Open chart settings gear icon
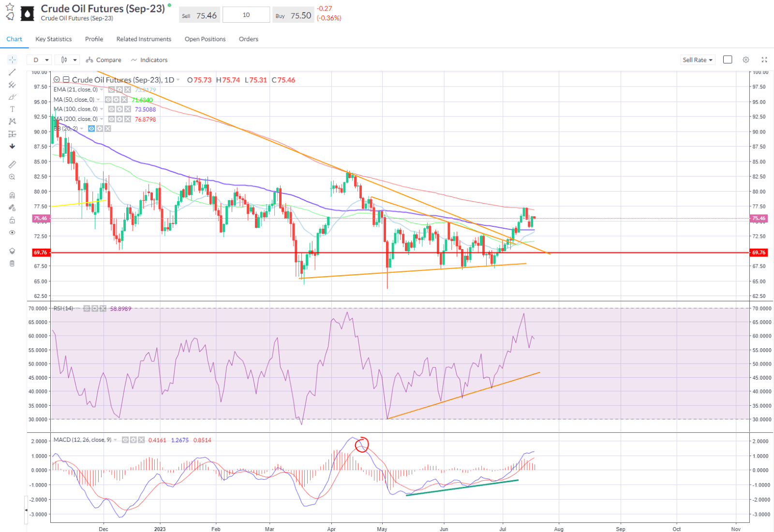 pyautogui.click(x=746, y=59)
